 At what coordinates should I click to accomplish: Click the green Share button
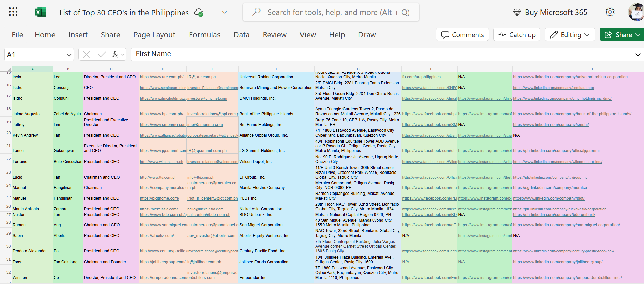622,35
